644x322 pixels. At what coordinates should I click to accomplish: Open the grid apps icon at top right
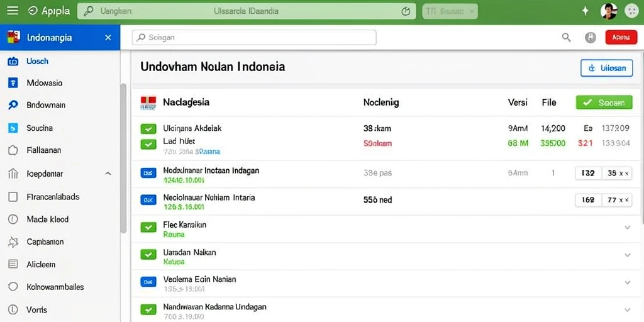[631, 11]
